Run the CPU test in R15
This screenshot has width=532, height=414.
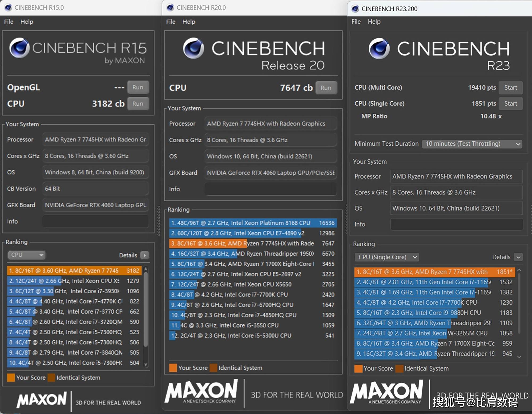tap(138, 104)
